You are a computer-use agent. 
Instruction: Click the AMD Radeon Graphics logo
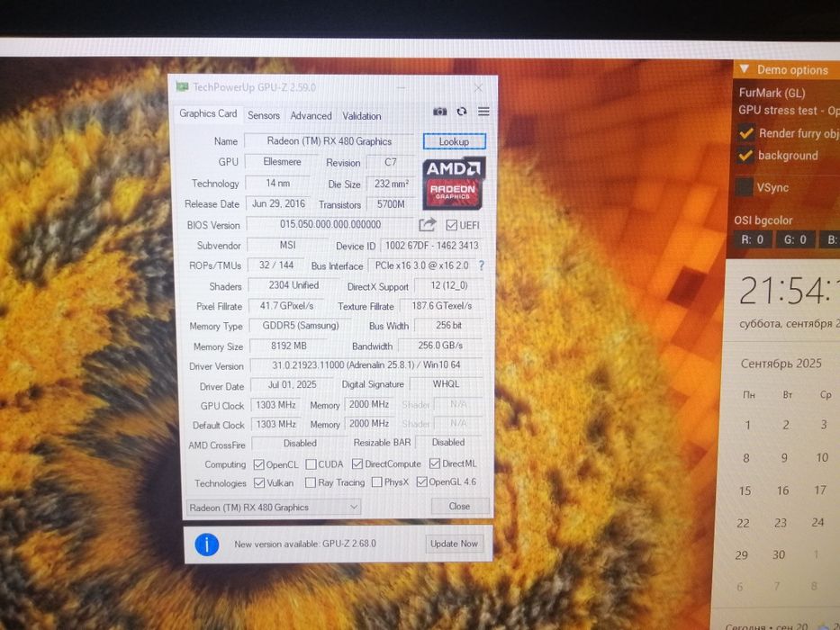click(x=454, y=183)
